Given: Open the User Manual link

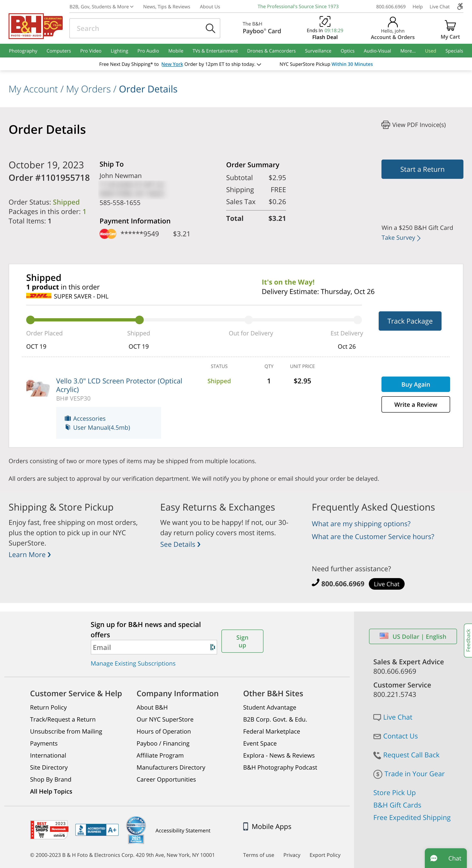Looking at the screenshot, I should (101, 428).
